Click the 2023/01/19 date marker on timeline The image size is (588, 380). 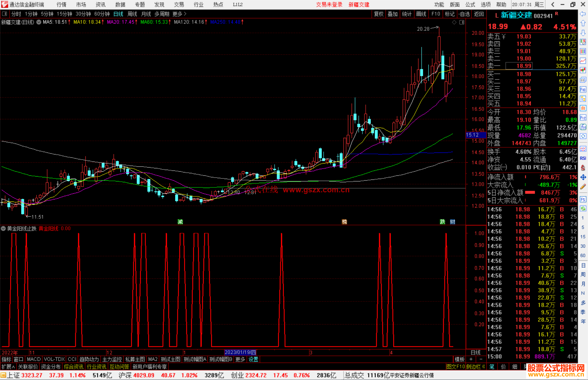[x=240, y=352]
